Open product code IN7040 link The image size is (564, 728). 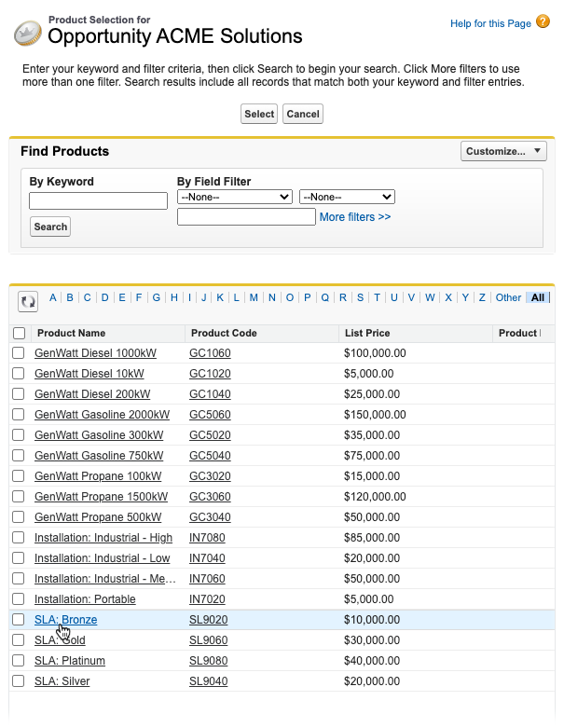click(207, 557)
